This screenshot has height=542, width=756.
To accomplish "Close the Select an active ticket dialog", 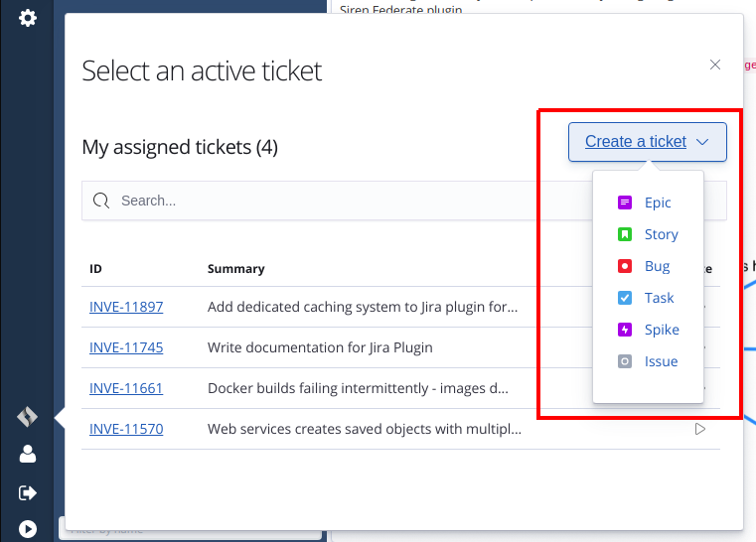I will 715,65.
